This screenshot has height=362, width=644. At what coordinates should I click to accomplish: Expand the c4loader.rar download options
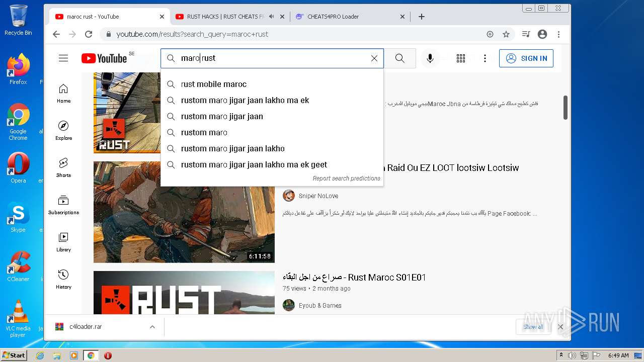click(x=152, y=327)
